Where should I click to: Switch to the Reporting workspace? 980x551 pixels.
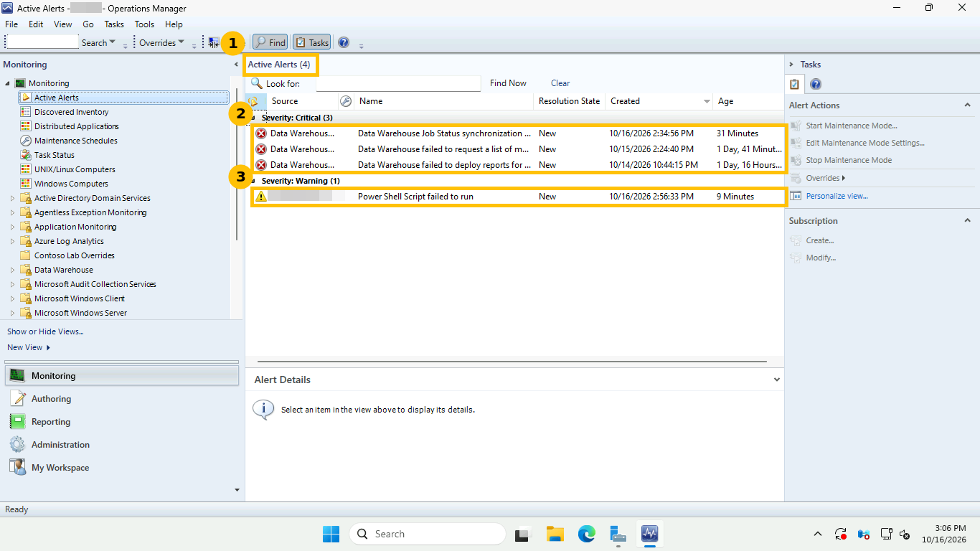[x=51, y=422]
